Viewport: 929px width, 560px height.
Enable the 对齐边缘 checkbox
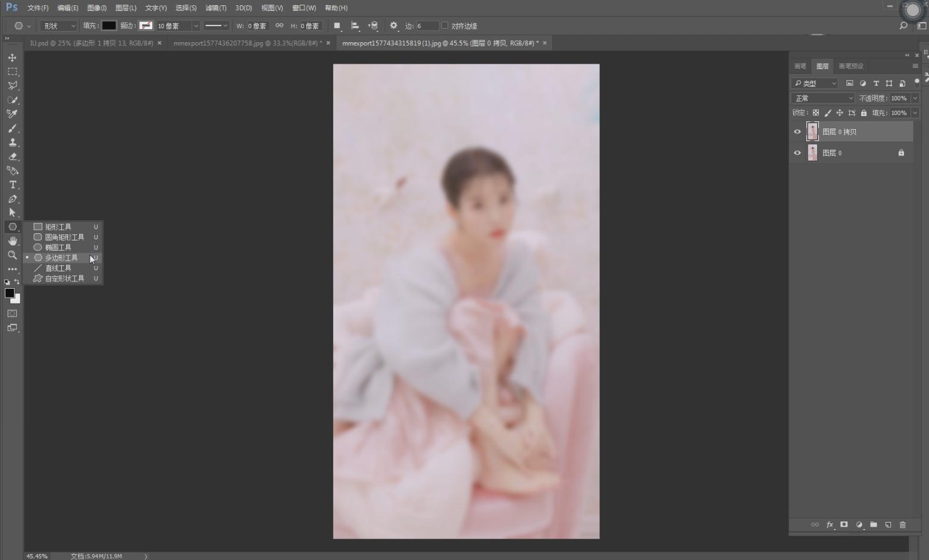click(x=445, y=26)
